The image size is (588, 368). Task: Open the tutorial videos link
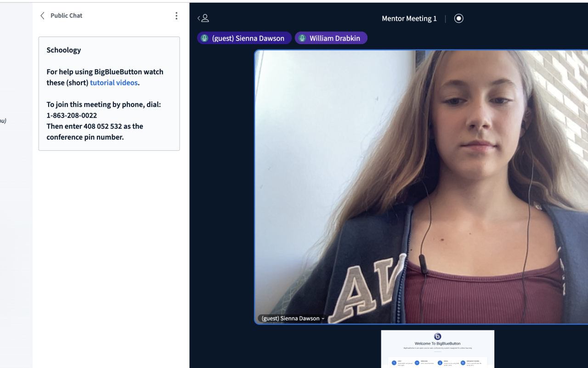(113, 83)
